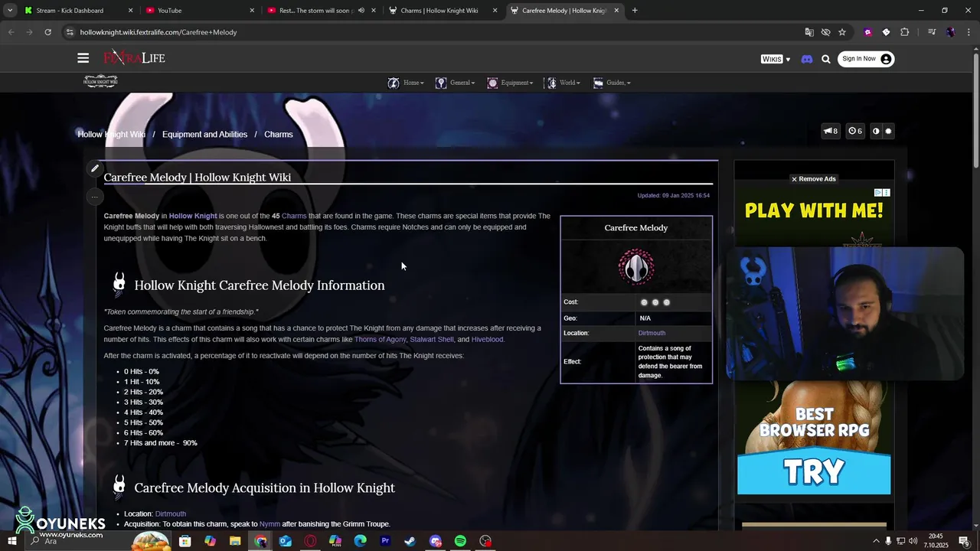Bookmark this page with the star icon
The image size is (980, 551).
click(842, 32)
